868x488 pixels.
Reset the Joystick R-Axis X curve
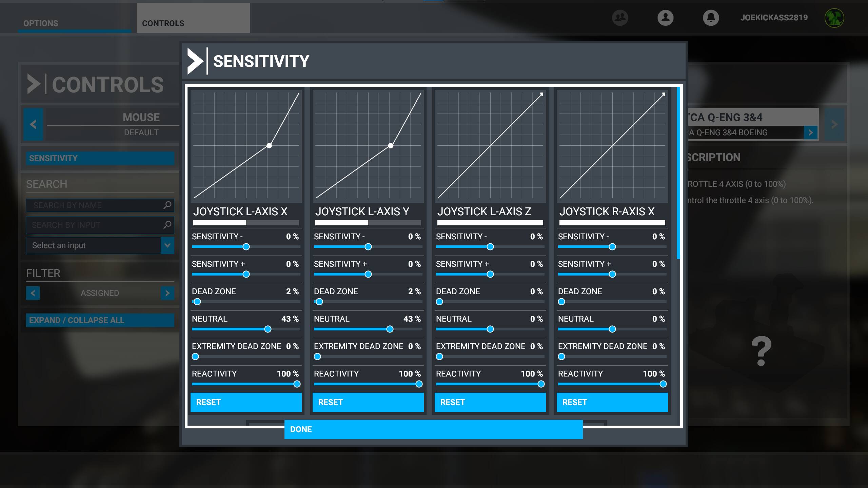(x=612, y=402)
